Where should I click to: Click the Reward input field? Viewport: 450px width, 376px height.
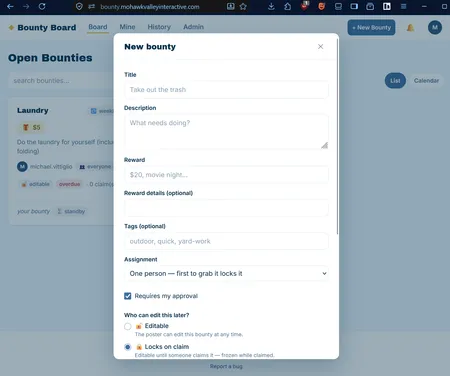click(226, 175)
